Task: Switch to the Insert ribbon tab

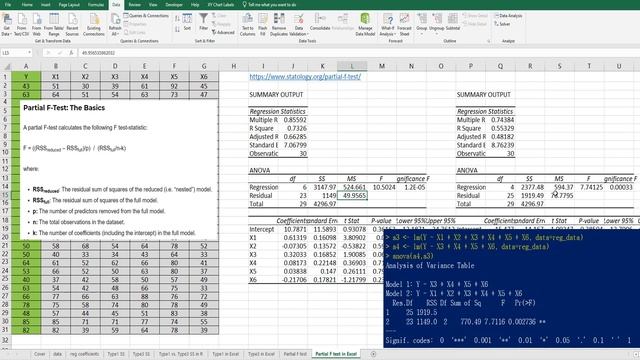Action: tap(46, 4)
